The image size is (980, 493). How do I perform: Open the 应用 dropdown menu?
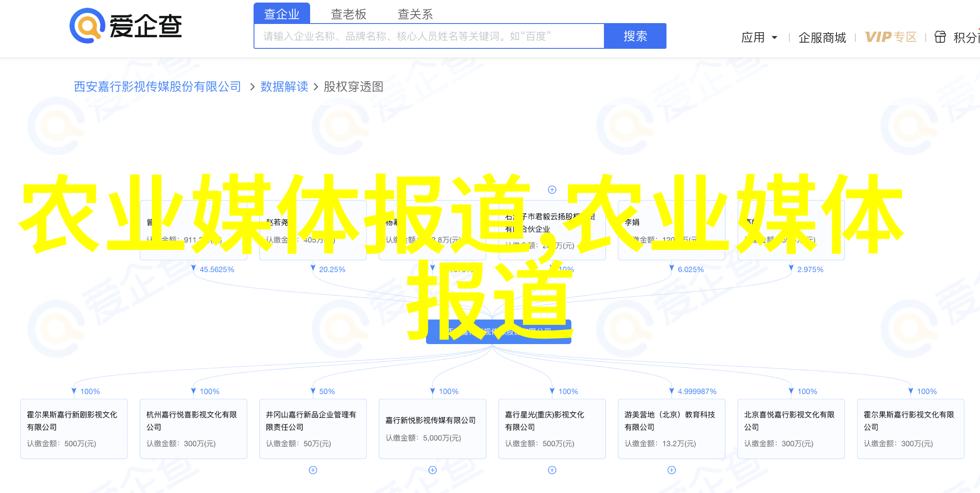point(759,38)
